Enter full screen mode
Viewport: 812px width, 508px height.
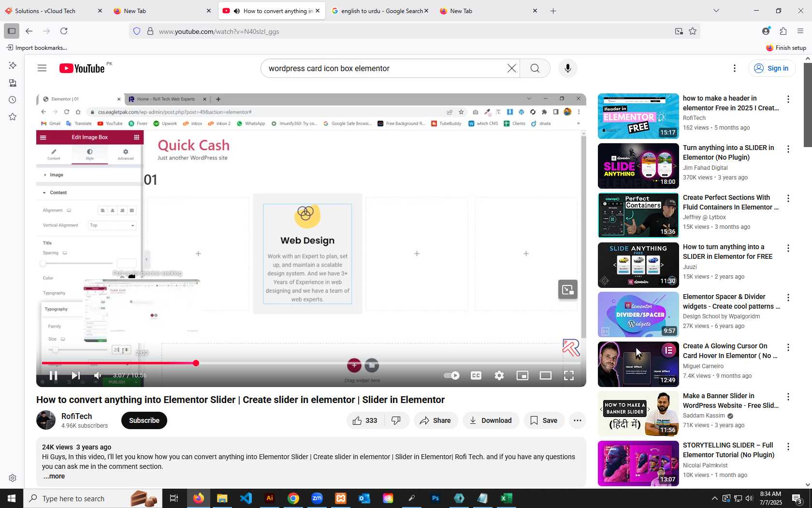point(569,375)
